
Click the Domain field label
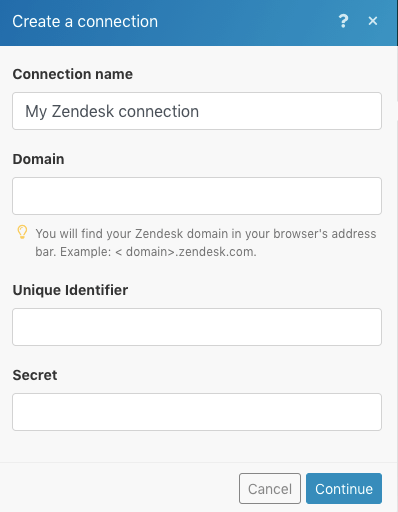tap(38, 159)
